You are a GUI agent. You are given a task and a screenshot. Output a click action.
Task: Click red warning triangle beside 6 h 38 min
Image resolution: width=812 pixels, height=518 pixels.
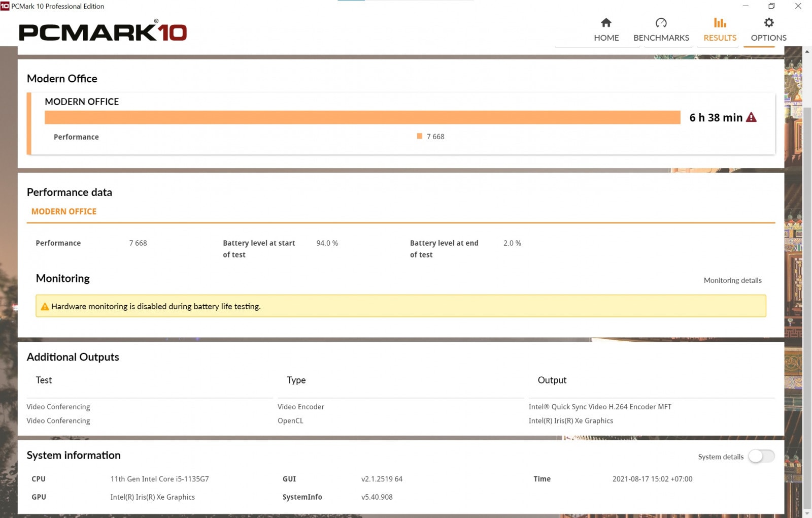[751, 117]
